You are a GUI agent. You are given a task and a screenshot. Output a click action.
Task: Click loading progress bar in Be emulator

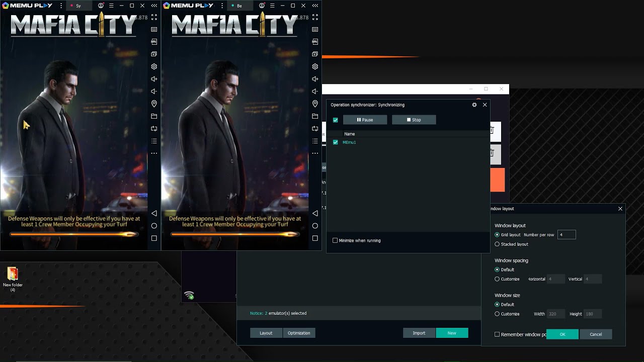click(x=235, y=234)
